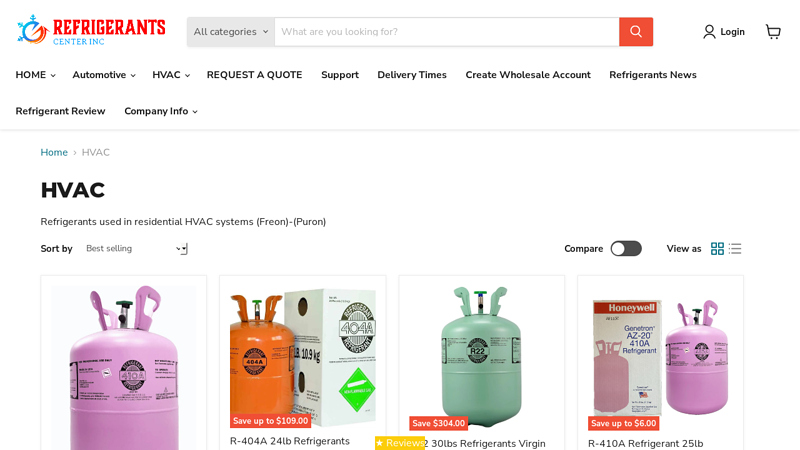The height and width of the screenshot is (450, 800).
Task: Click the Login link text
Action: (732, 32)
